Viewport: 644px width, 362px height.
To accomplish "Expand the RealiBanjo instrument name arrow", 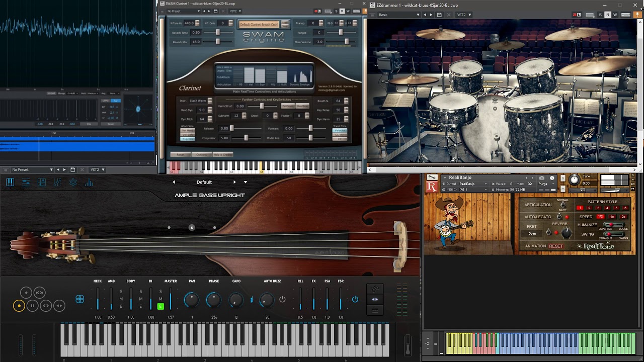I will [x=444, y=177].
